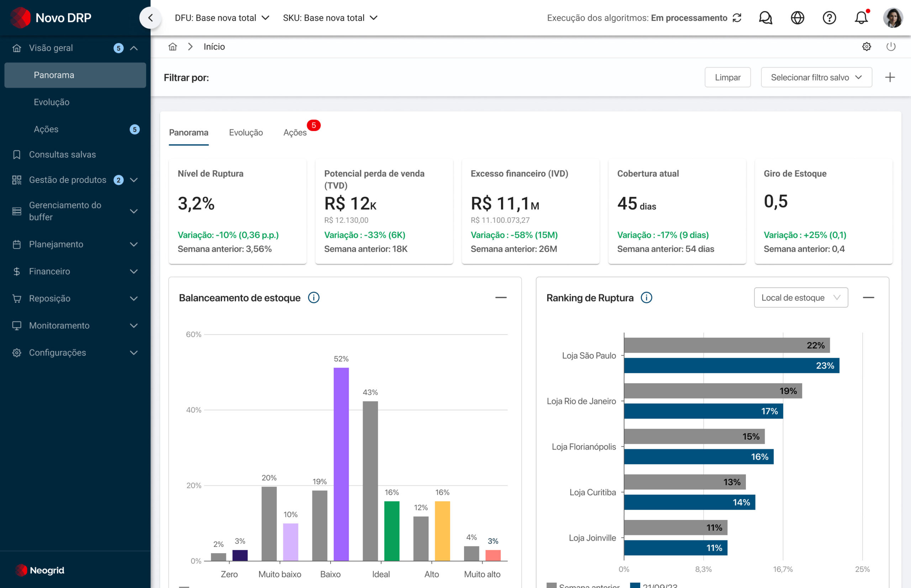This screenshot has height=588, width=911.
Task: Open the user profile avatar
Action: (x=893, y=17)
